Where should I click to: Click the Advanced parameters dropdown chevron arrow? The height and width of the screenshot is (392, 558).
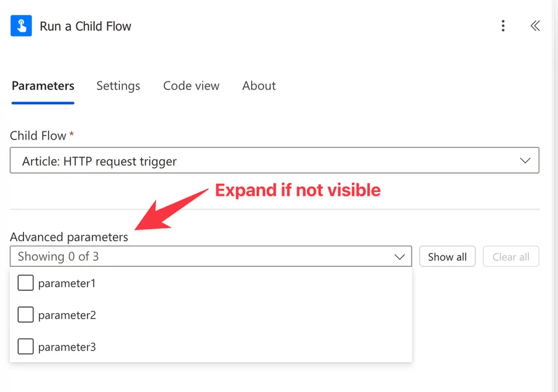(x=399, y=257)
